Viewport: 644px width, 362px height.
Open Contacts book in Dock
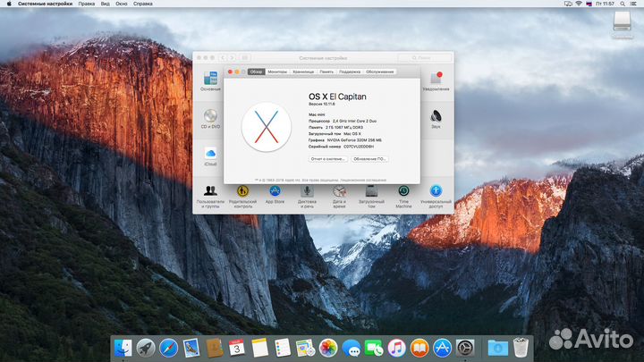[214, 348]
